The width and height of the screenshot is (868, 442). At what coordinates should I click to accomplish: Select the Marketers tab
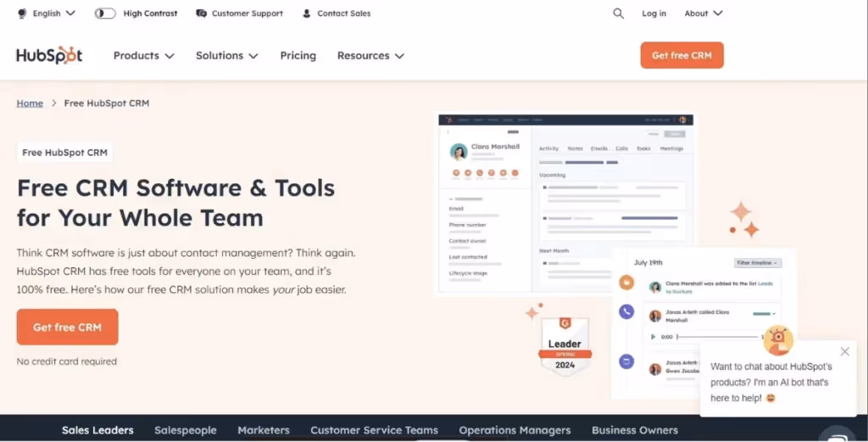(264, 430)
